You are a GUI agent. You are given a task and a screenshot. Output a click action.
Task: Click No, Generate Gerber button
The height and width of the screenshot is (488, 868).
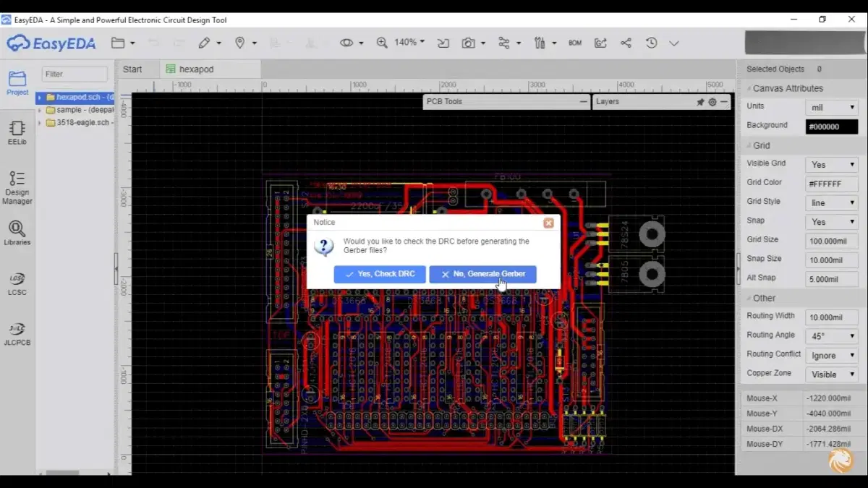[482, 274]
